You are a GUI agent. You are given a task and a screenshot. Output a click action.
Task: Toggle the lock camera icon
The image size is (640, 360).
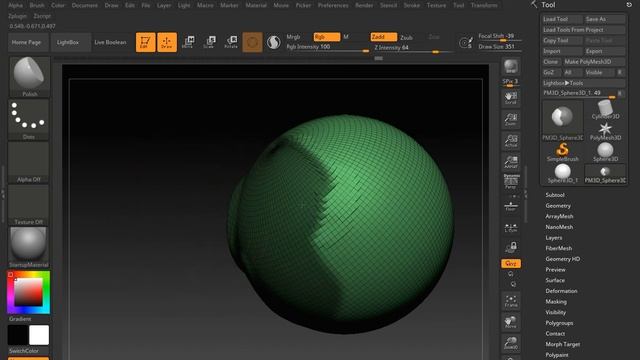[x=511, y=247]
